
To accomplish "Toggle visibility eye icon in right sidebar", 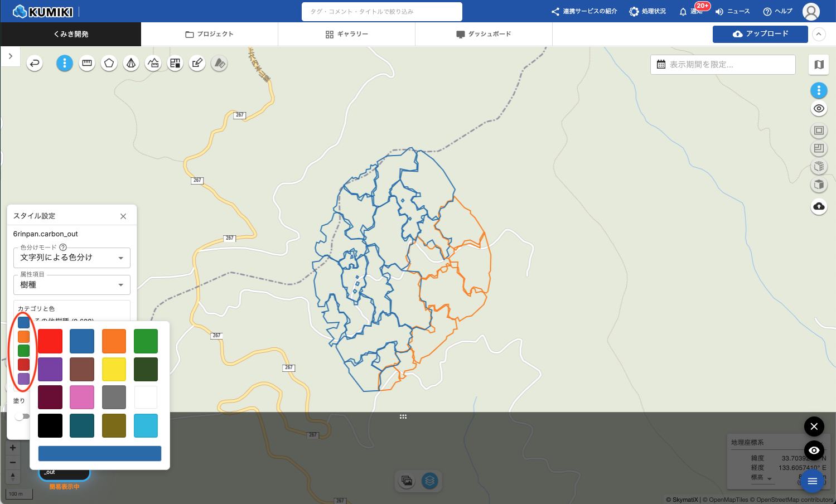I will [x=819, y=109].
